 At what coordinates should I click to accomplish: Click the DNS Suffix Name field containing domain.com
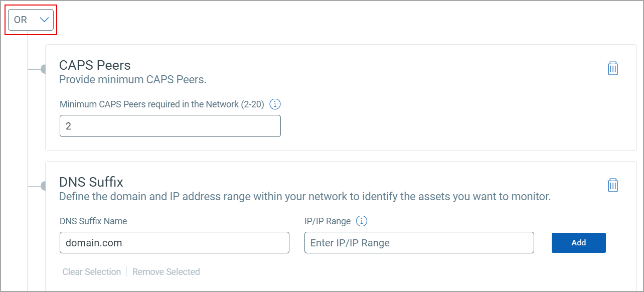[174, 243]
